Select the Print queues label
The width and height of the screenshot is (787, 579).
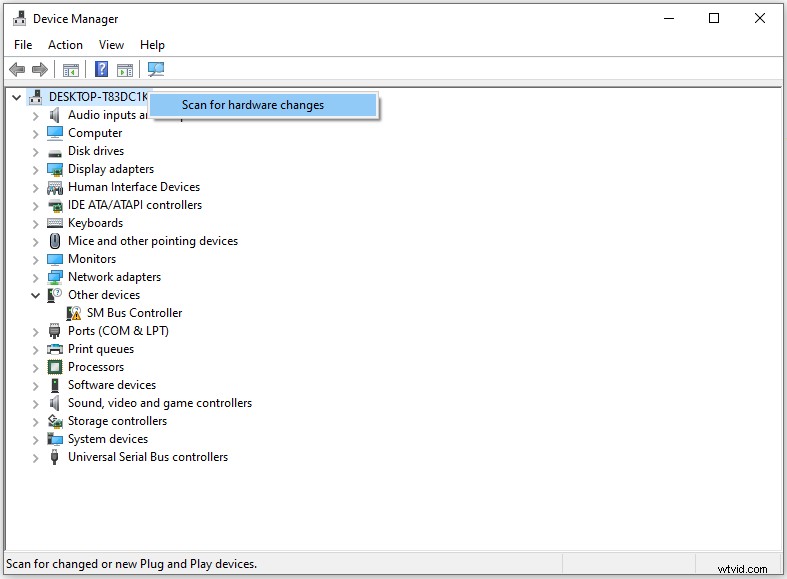coord(101,349)
